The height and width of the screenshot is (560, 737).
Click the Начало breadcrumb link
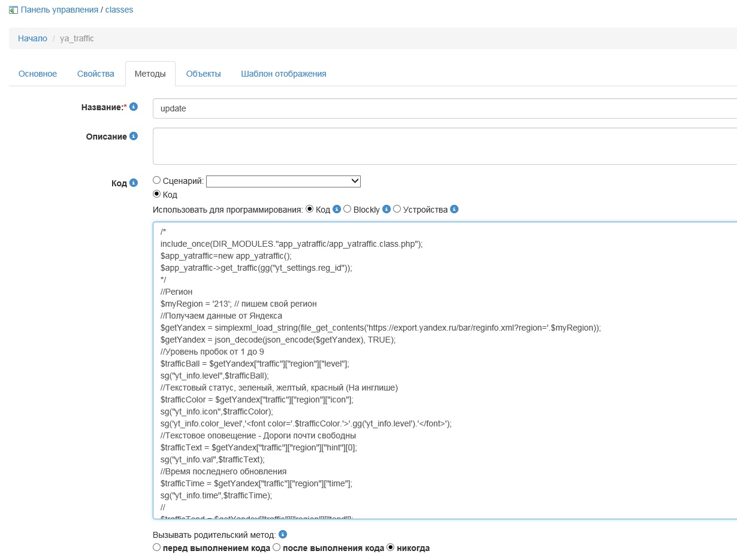tap(32, 38)
